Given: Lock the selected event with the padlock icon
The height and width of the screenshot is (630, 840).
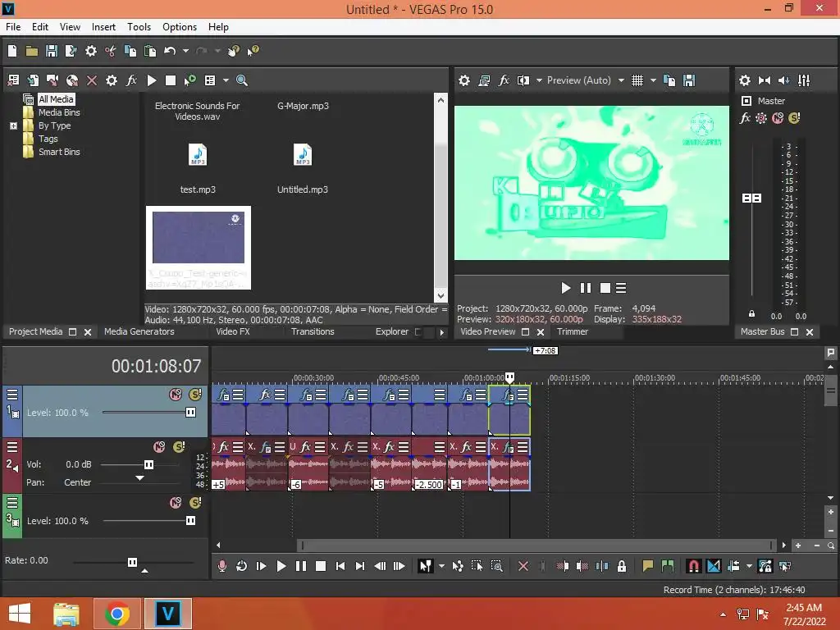Looking at the screenshot, I should coord(622,566).
